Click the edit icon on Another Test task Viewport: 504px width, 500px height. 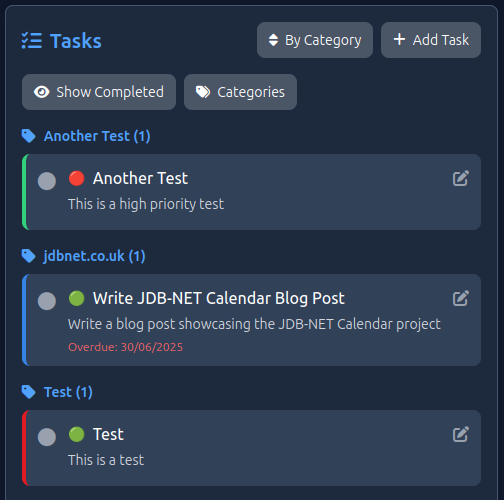(x=461, y=178)
